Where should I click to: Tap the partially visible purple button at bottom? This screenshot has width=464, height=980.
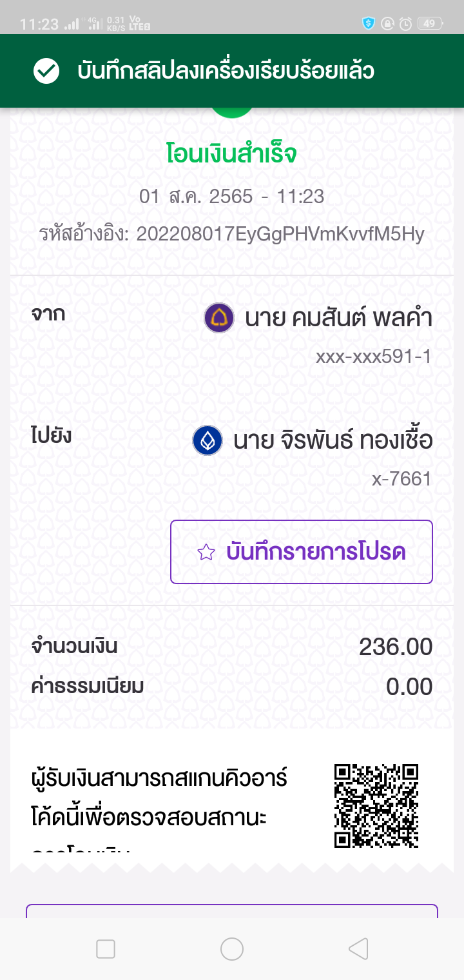point(232,910)
